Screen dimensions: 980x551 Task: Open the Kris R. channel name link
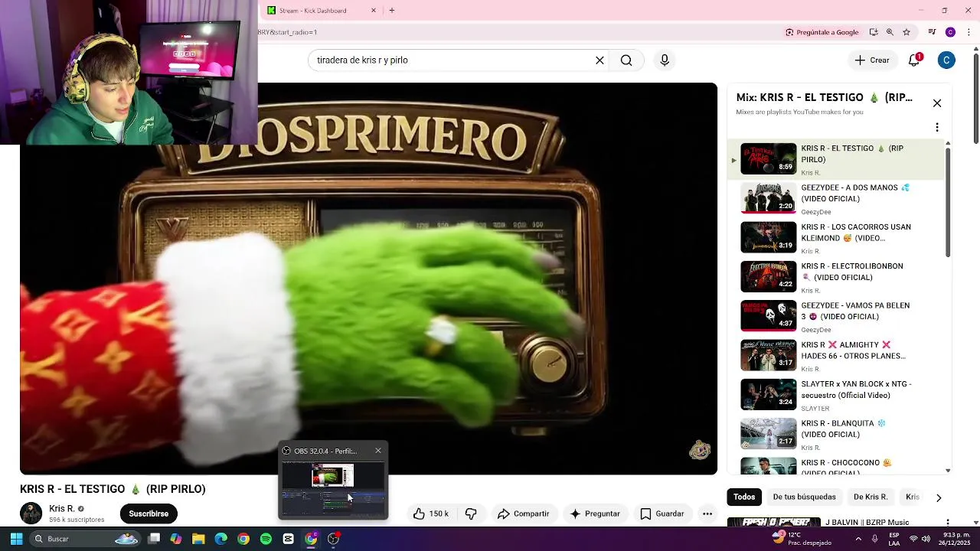click(x=62, y=509)
